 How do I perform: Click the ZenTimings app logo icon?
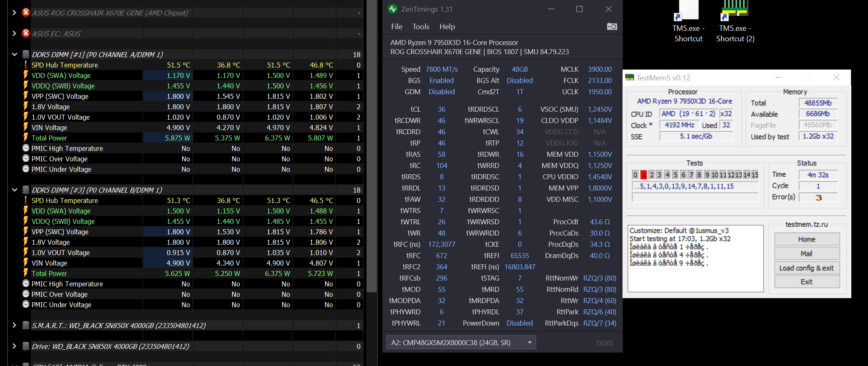point(393,9)
